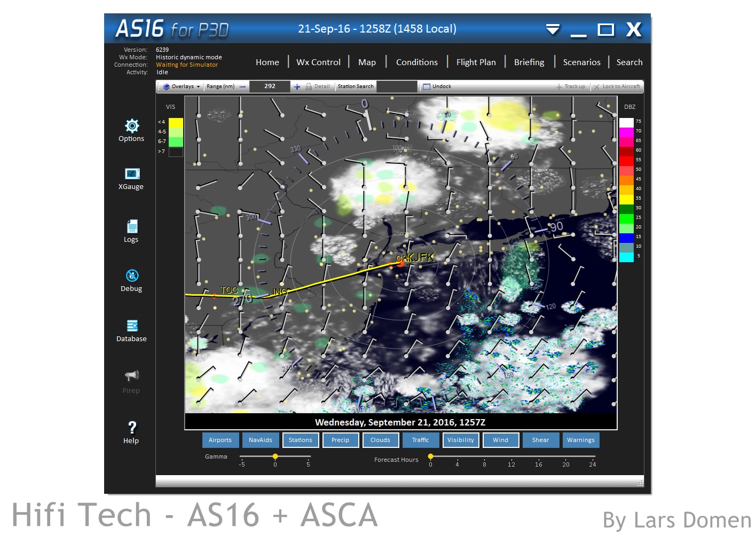This screenshot has width=756, height=536.
Task: Decrease map range with minus icon
Action: (x=243, y=86)
